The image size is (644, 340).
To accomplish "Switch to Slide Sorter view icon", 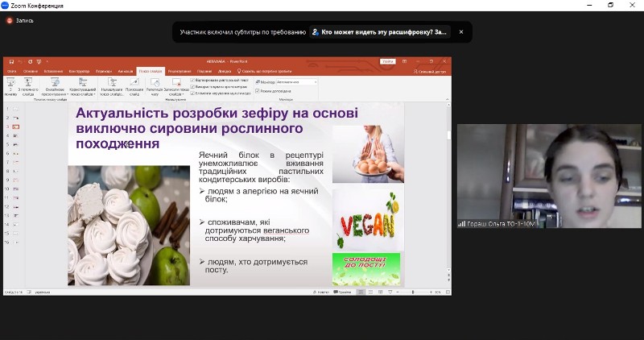I will point(370,292).
